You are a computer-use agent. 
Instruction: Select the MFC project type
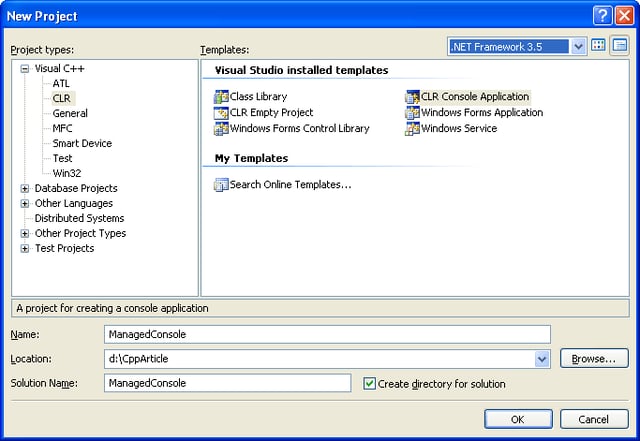[x=62, y=128]
